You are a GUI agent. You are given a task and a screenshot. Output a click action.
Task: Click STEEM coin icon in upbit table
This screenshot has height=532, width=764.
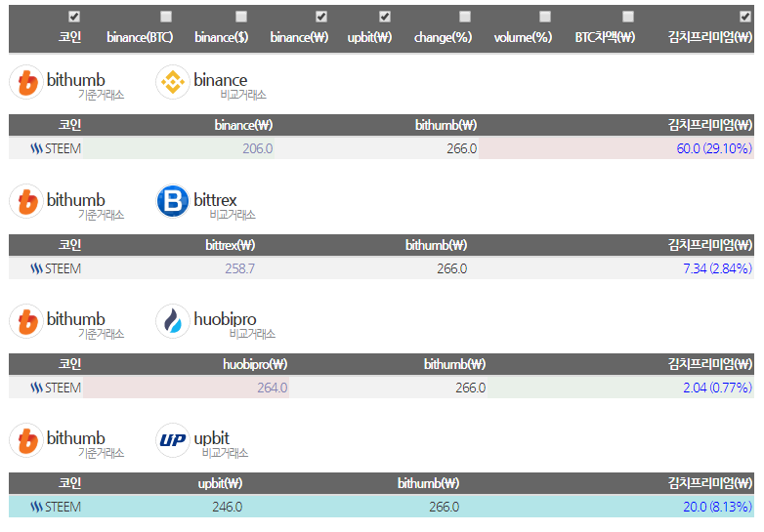click(x=36, y=508)
